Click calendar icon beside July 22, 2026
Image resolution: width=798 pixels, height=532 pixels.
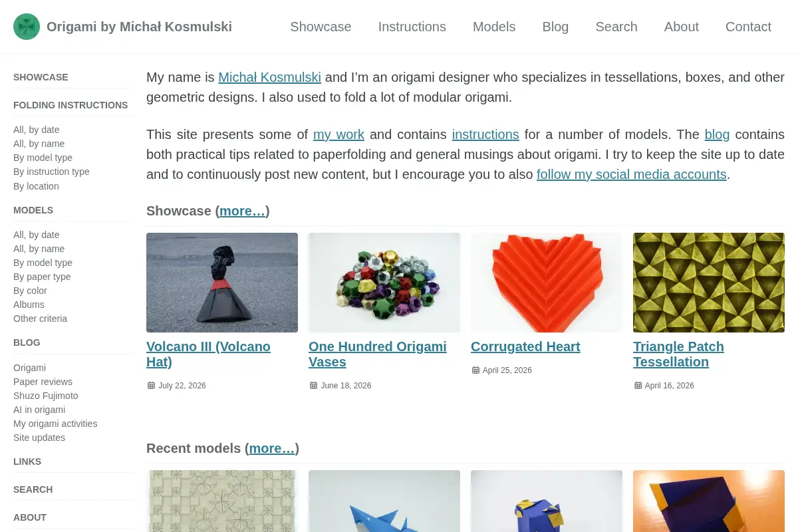tap(151, 386)
